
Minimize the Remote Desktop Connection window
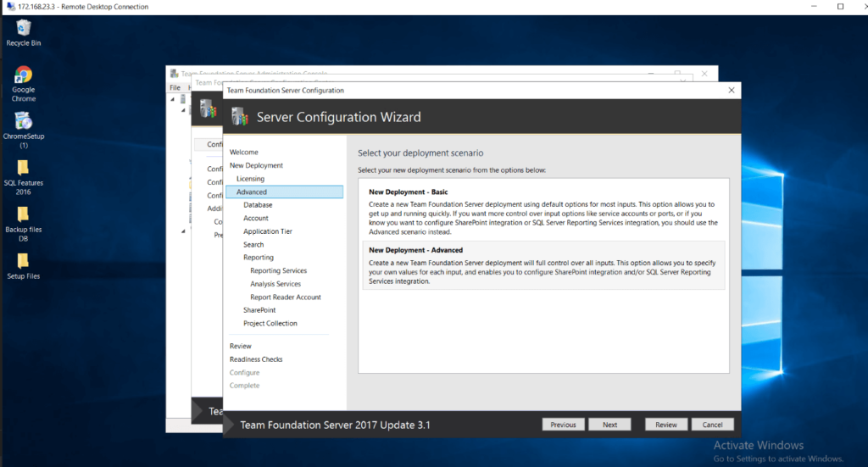point(814,7)
